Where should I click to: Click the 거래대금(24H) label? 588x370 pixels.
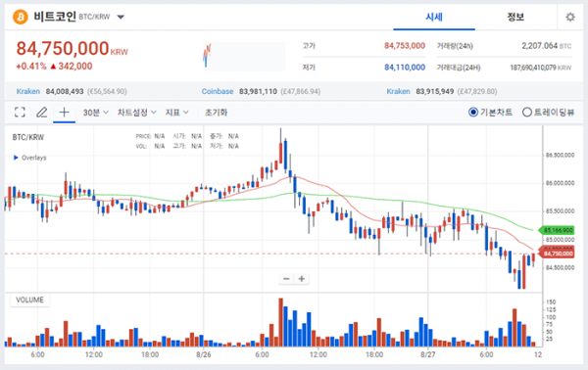[x=459, y=68]
